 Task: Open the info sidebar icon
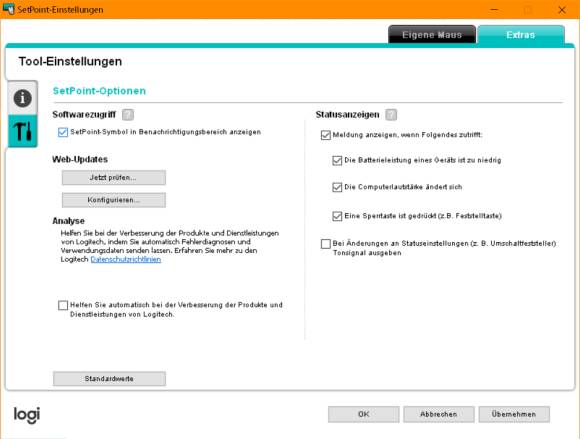click(23, 98)
